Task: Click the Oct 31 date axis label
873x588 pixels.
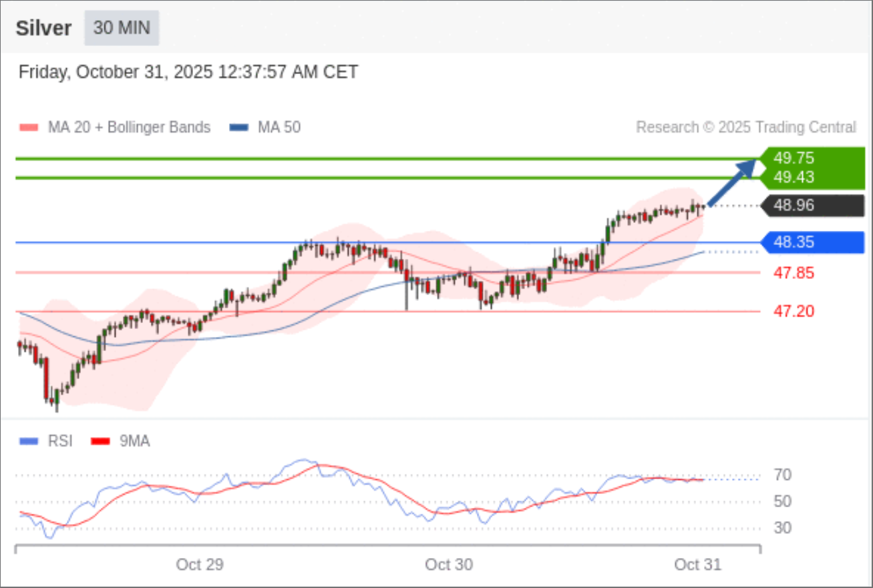Action: 698,565
